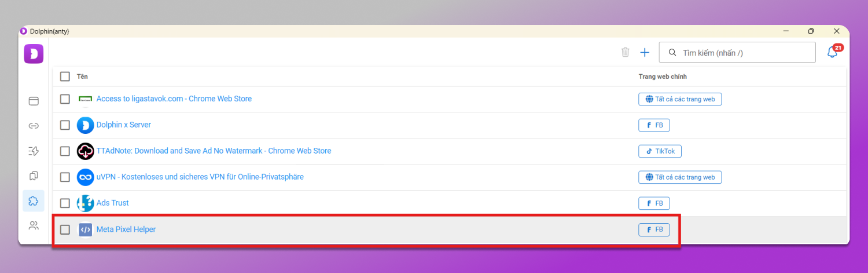Click FB tag on Ads Trust row

pyautogui.click(x=654, y=203)
